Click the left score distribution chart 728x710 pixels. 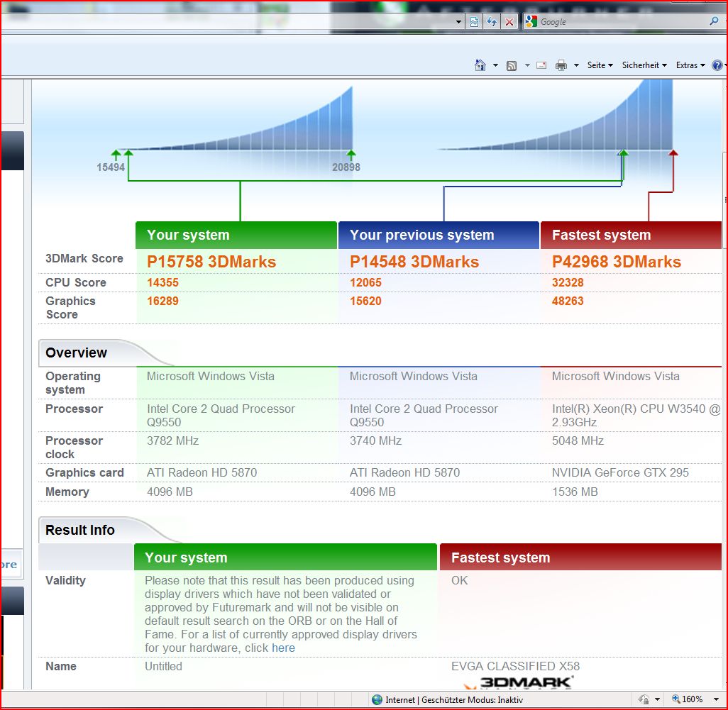pos(237,120)
